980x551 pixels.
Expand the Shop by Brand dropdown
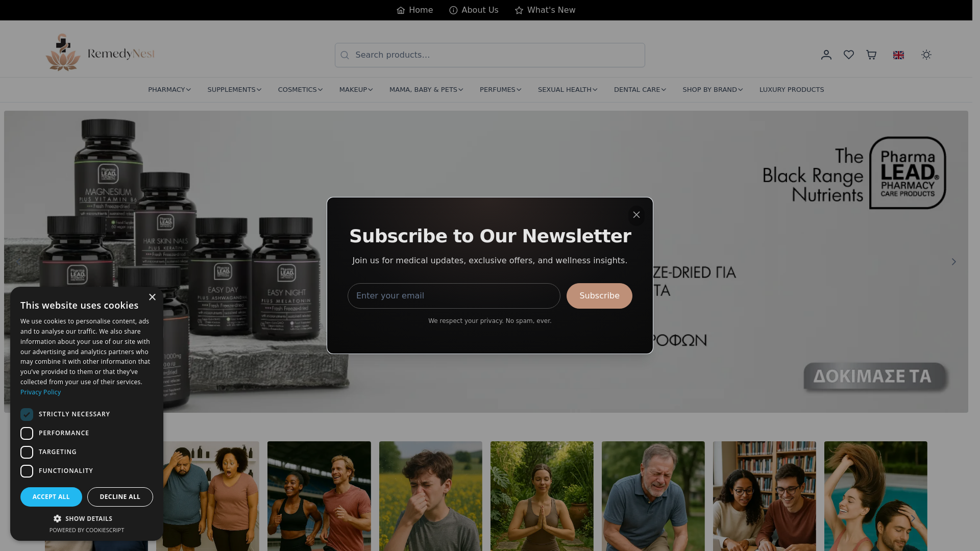[713, 90]
